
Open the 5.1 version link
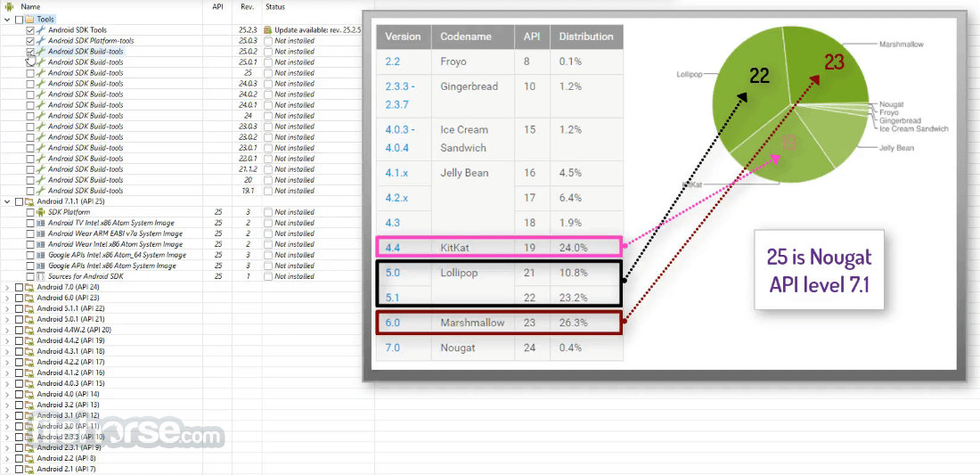[x=392, y=299]
